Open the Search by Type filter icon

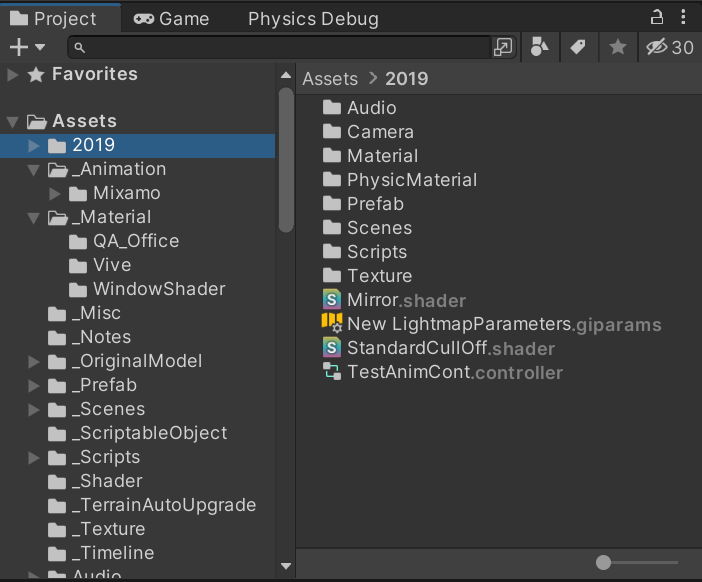pyautogui.click(x=539, y=47)
